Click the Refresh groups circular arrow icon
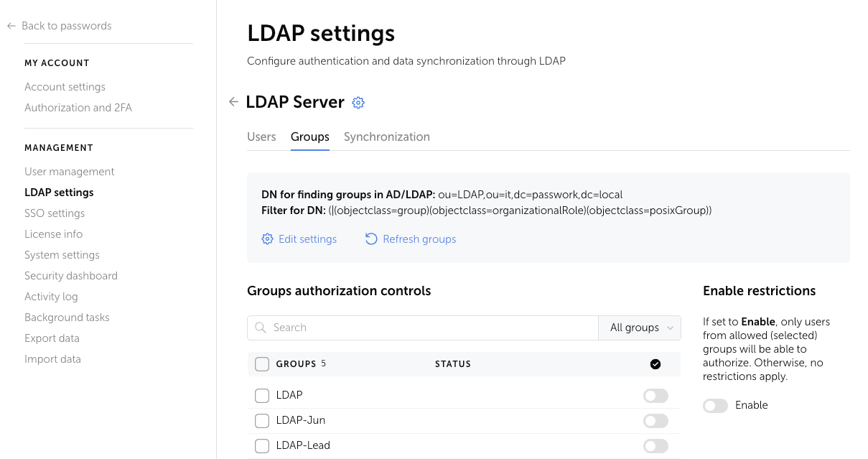This screenshot has height=459, width=868. [x=371, y=238]
